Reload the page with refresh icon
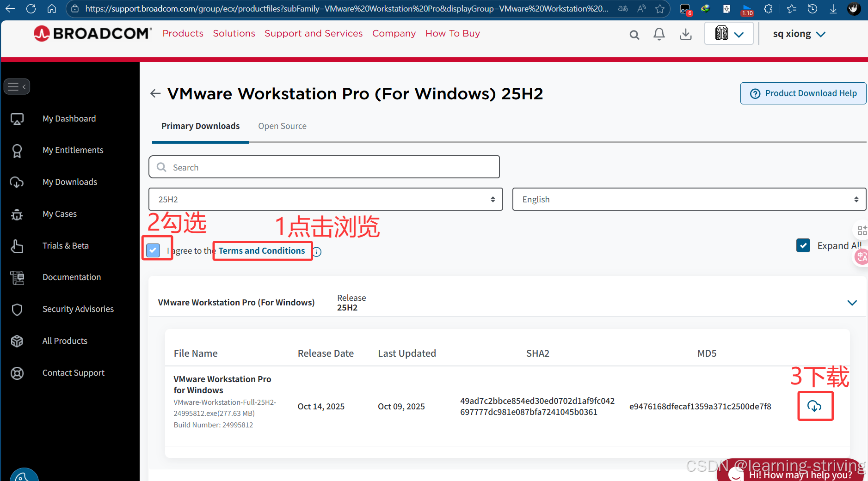Screen dimensions: 868x481 (x=31, y=8)
